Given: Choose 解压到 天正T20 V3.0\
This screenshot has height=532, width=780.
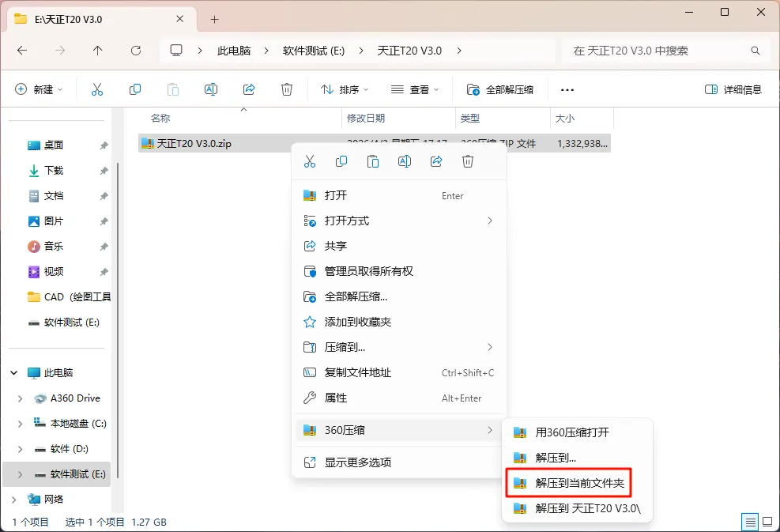Looking at the screenshot, I should (x=577, y=508).
